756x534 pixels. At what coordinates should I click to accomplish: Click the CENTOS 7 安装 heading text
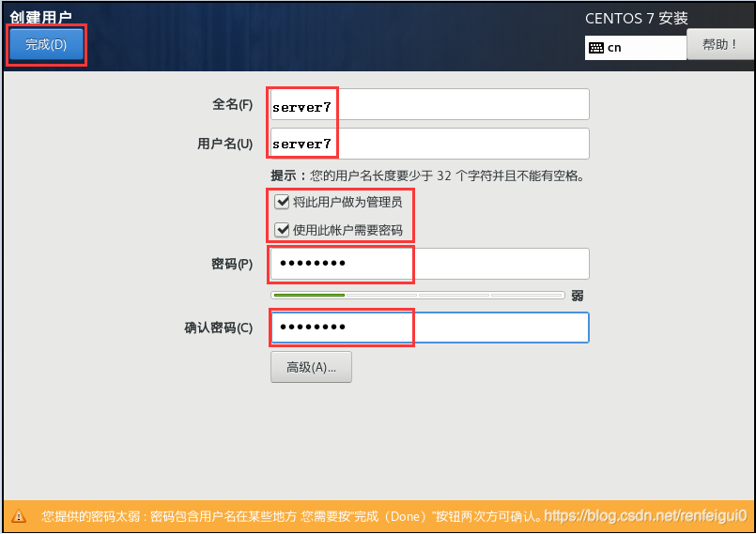(x=637, y=19)
